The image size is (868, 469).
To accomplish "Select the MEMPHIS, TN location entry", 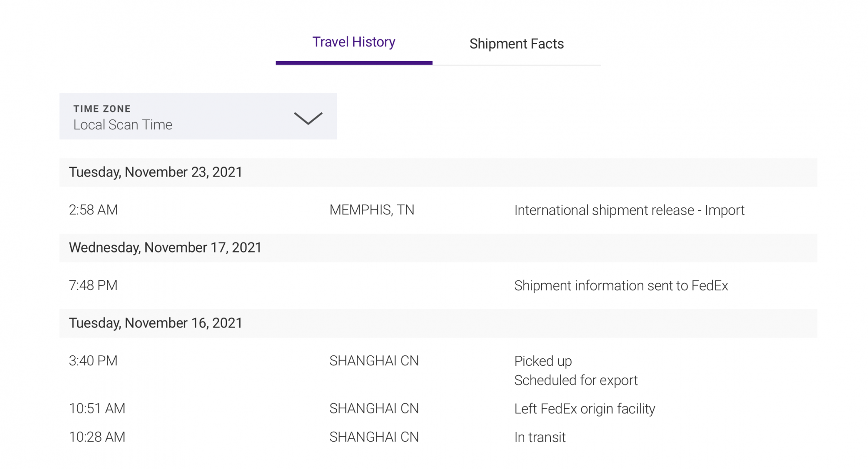I will 372,210.
